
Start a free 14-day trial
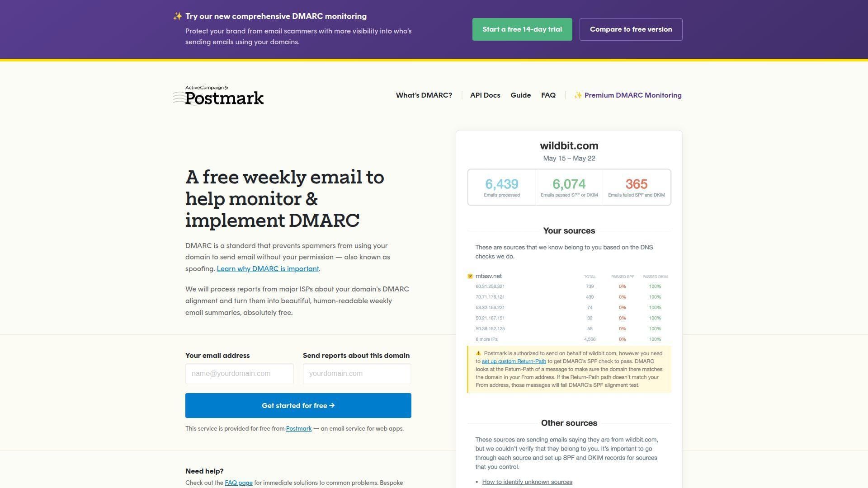[522, 29]
